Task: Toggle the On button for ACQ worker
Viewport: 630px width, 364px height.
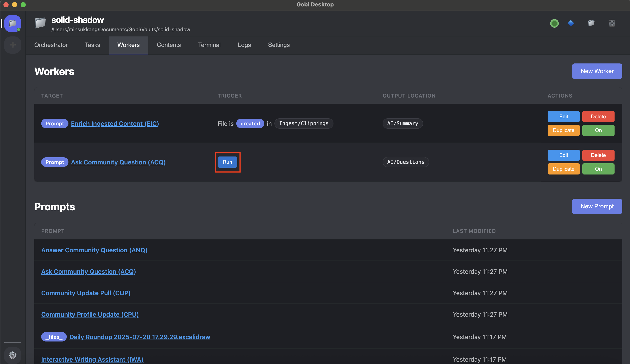Action: [x=598, y=169]
